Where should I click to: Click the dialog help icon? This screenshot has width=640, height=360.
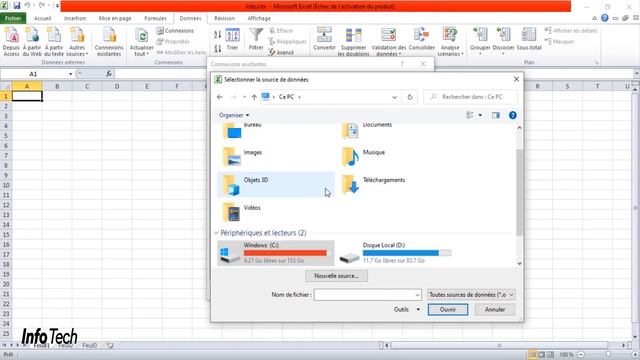click(513, 116)
